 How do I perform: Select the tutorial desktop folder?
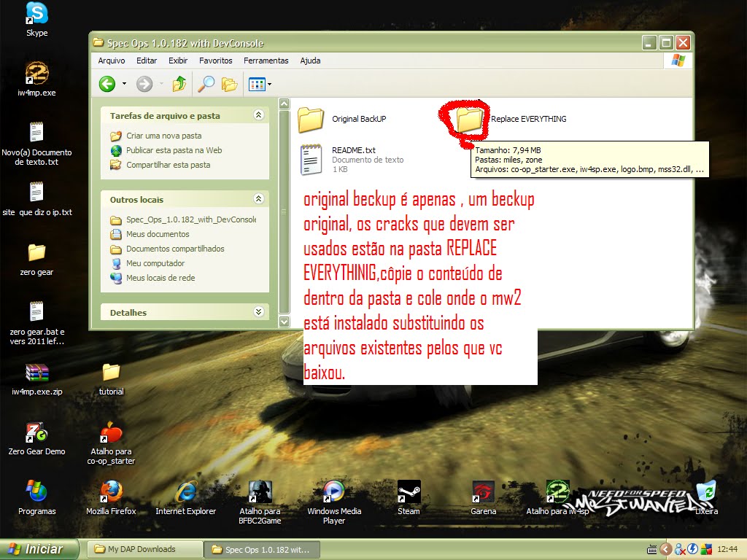pyautogui.click(x=111, y=379)
